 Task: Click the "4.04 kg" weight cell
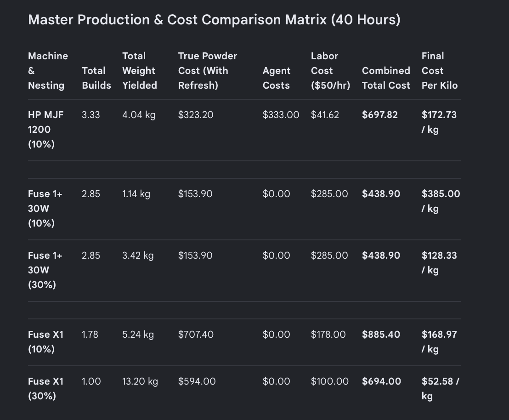139,115
